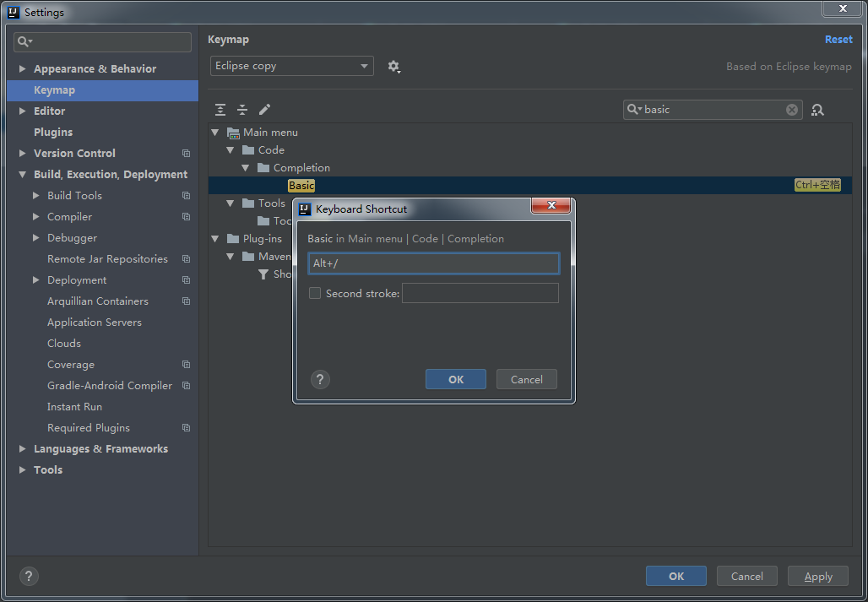Collapse the Main menu tree node

tap(215, 133)
